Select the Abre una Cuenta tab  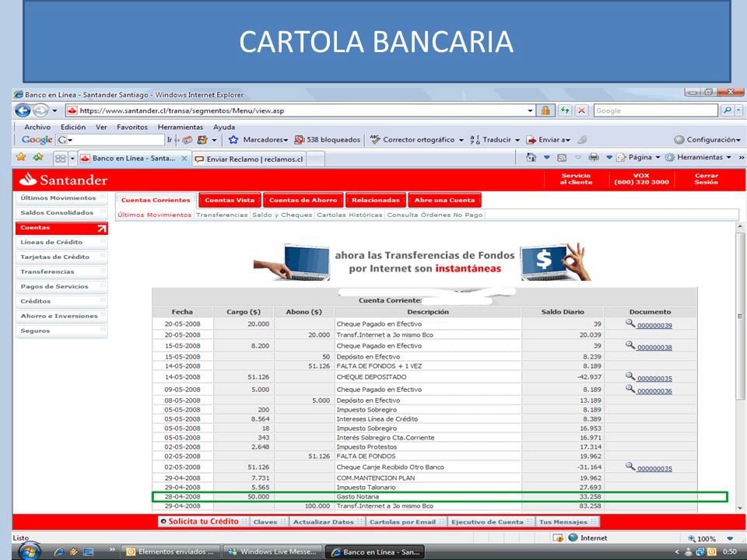coord(444,200)
